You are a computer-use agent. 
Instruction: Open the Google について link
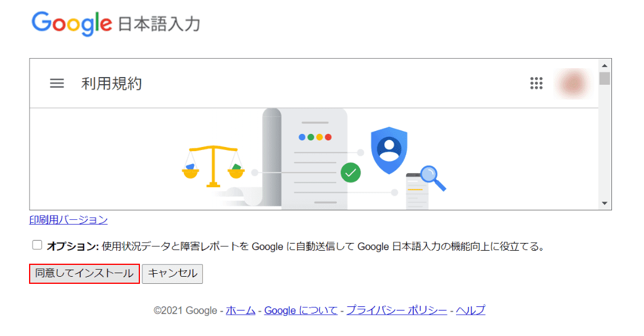pyautogui.click(x=301, y=310)
